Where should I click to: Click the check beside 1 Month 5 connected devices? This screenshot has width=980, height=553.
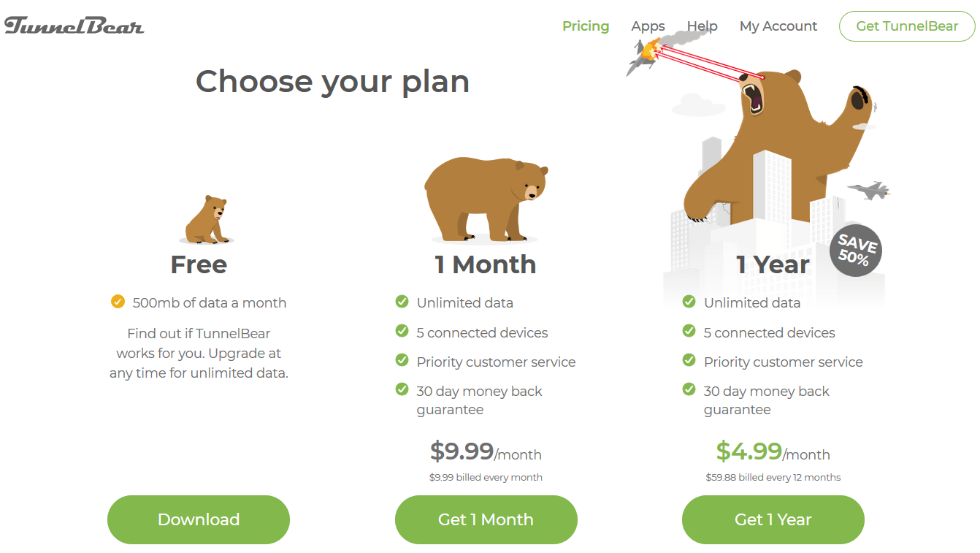click(x=402, y=331)
